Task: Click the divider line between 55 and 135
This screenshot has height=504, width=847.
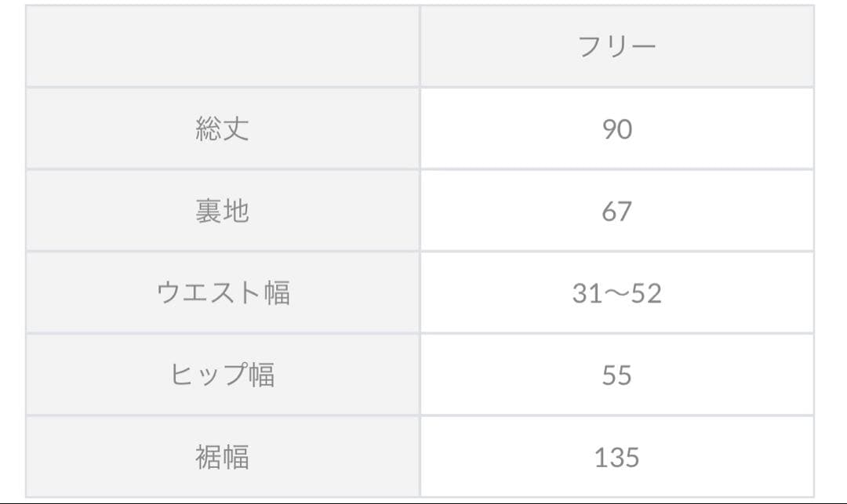Action: pos(617,415)
